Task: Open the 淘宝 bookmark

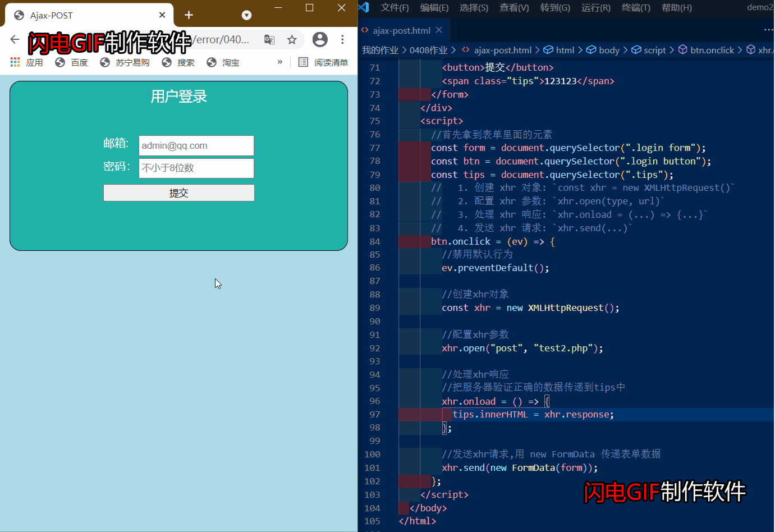Action: pyautogui.click(x=223, y=62)
